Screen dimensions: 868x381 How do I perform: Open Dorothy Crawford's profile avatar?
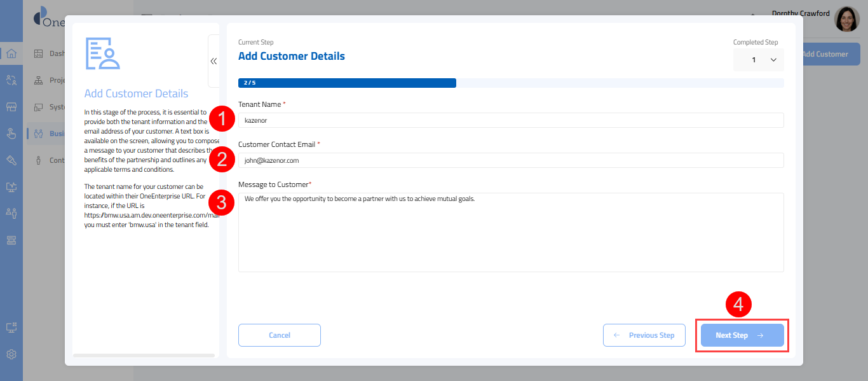[x=846, y=20]
